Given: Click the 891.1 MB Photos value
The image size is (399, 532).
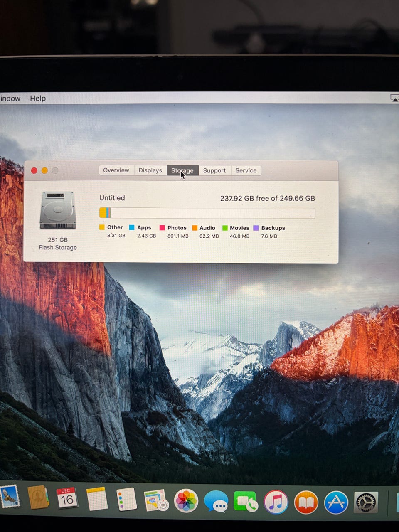Looking at the screenshot, I should click(x=178, y=236).
